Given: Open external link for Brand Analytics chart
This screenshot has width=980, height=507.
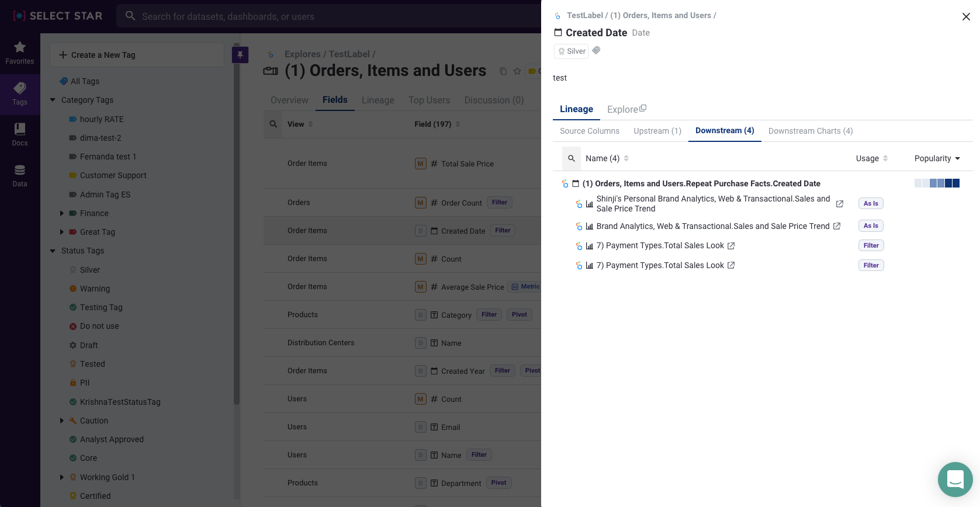Looking at the screenshot, I should tap(837, 226).
